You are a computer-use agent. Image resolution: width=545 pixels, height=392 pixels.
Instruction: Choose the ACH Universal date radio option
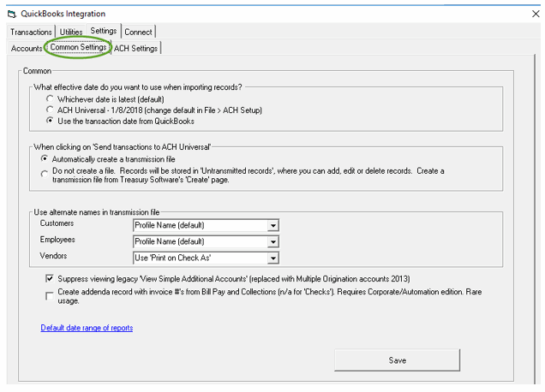point(51,110)
